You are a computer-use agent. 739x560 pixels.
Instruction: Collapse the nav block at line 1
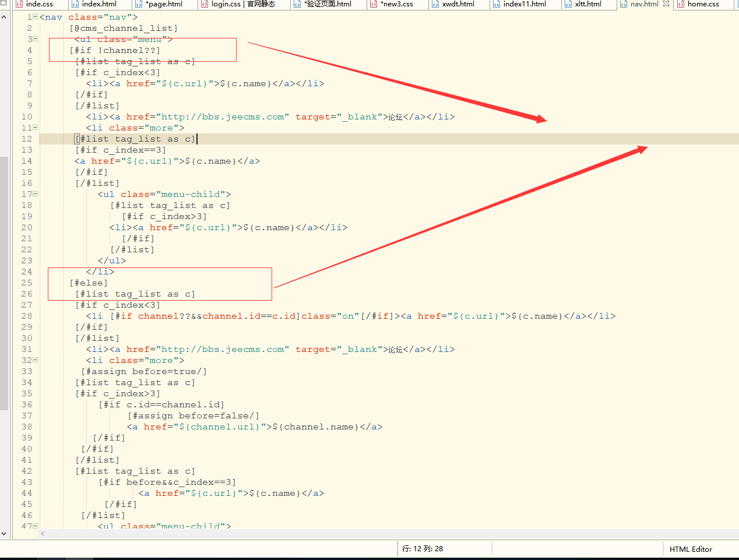pos(36,17)
